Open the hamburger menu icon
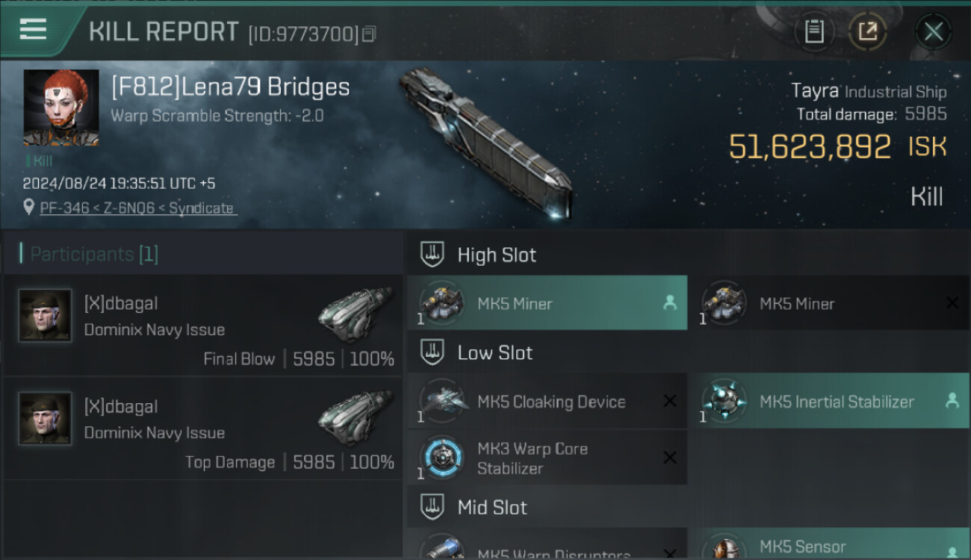This screenshot has height=560, width=971. pos(33,28)
